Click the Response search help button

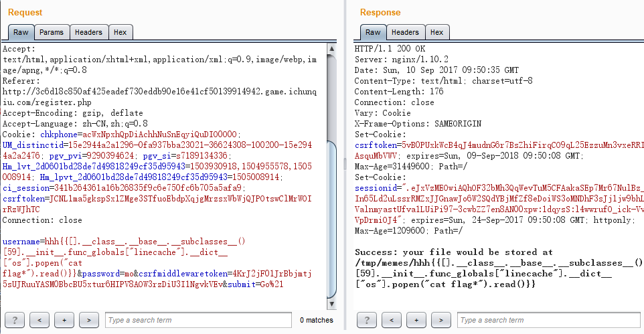pos(367,320)
